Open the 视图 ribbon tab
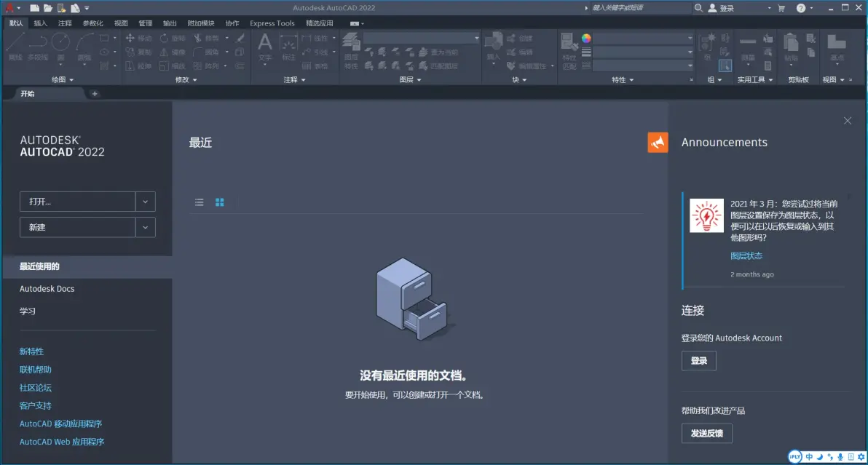 [121, 23]
